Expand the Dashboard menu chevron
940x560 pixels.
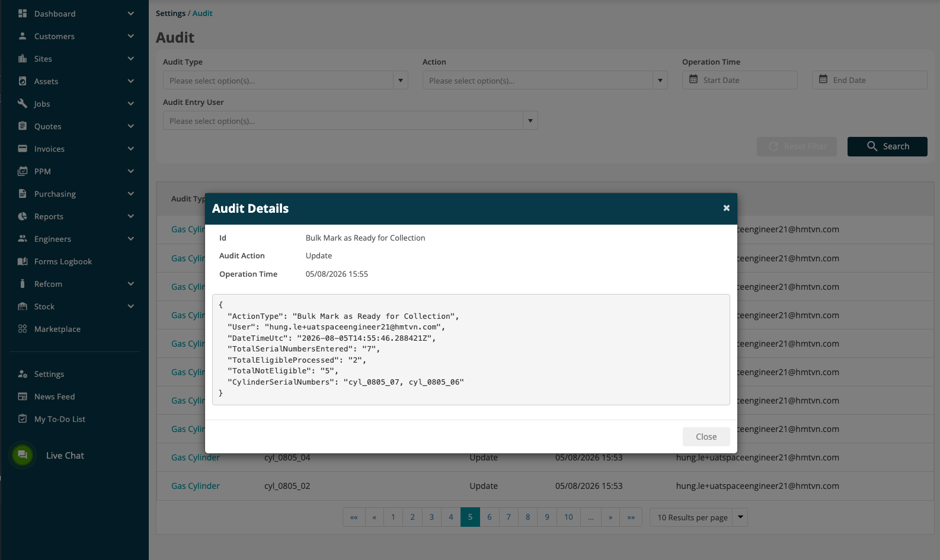[x=130, y=13]
